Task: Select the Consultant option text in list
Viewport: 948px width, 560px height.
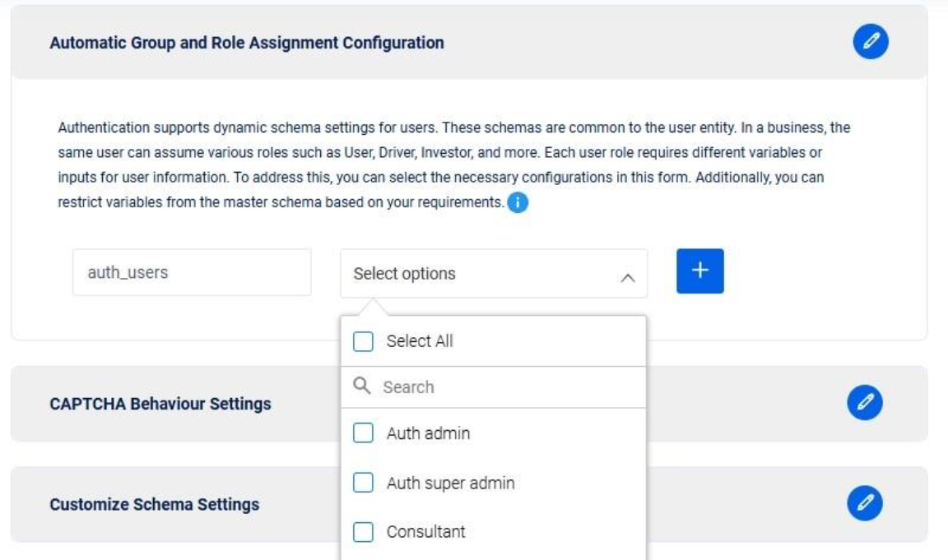Action: pos(425,532)
